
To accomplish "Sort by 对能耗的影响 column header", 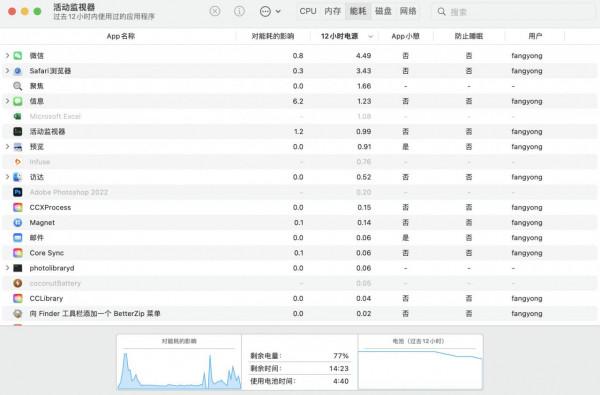I will (x=273, y=36).
